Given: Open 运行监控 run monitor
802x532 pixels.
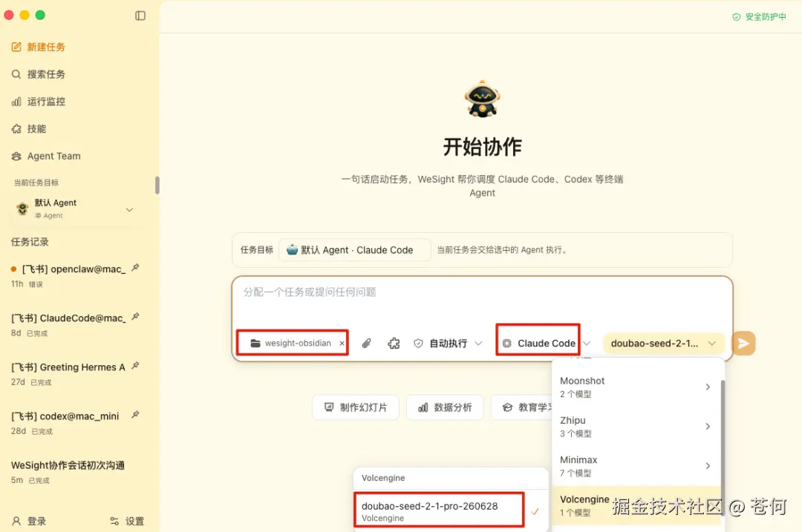Looking at the screenshot, I should pos(39,101).
